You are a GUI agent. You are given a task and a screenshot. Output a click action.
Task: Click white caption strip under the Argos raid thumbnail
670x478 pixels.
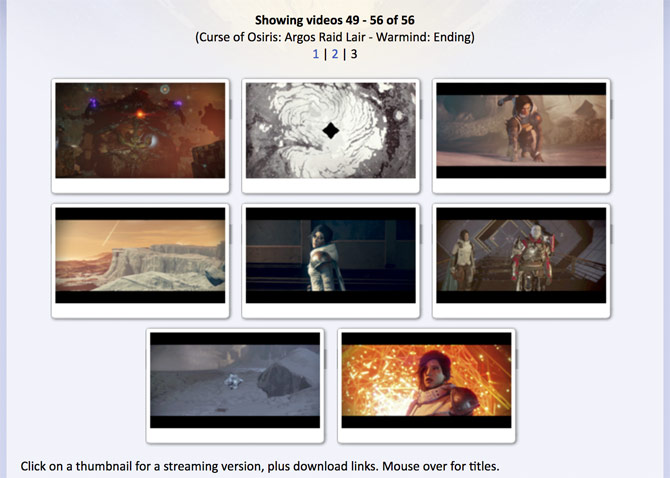tap(140, 186)
